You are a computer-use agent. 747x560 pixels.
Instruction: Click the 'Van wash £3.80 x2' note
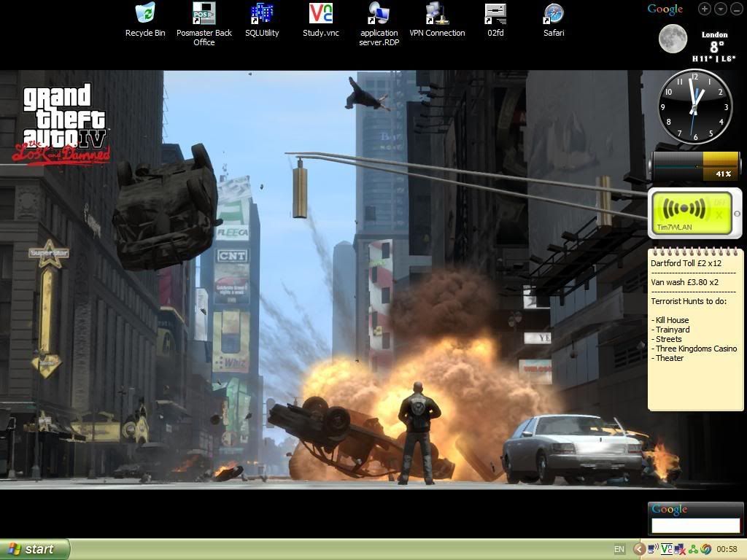(684, 282)
